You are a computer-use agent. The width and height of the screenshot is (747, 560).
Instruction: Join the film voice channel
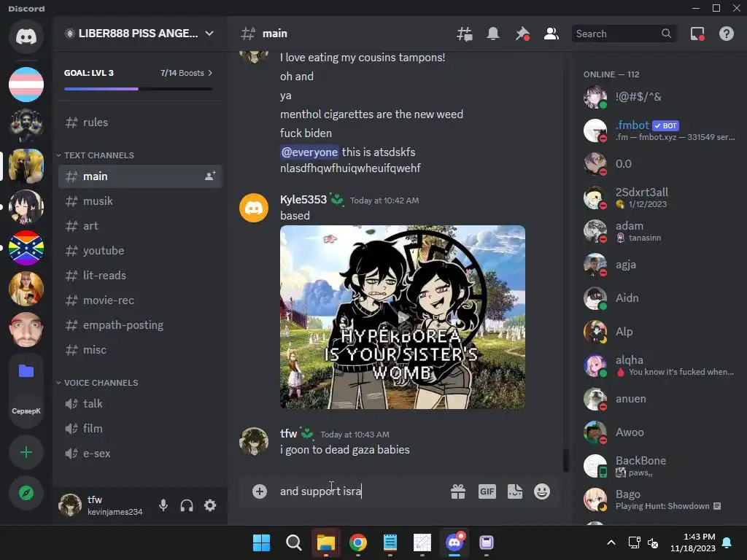(140, 429)
